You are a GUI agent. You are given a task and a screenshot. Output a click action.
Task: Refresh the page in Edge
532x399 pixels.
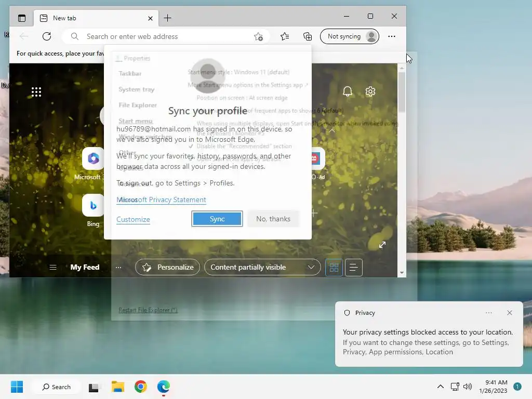pyautogui.click(x=47, y=36)
